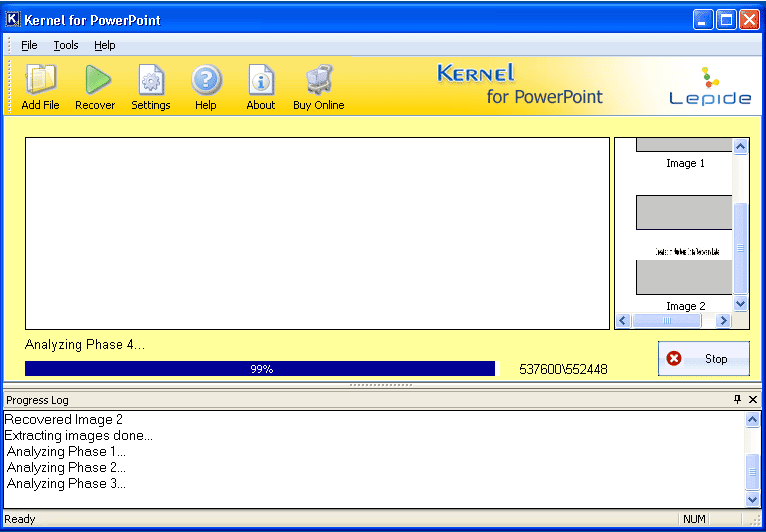Open the File menu
Screen dimensions: 766x532
[29, 45]
